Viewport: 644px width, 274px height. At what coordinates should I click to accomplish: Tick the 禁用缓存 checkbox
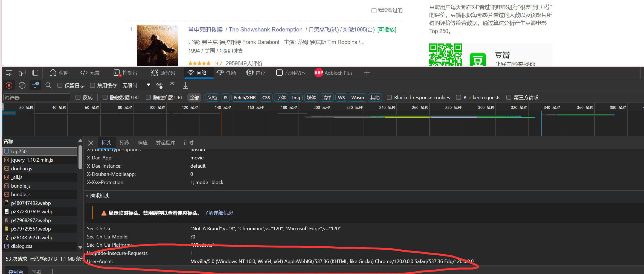click(92, 86)
